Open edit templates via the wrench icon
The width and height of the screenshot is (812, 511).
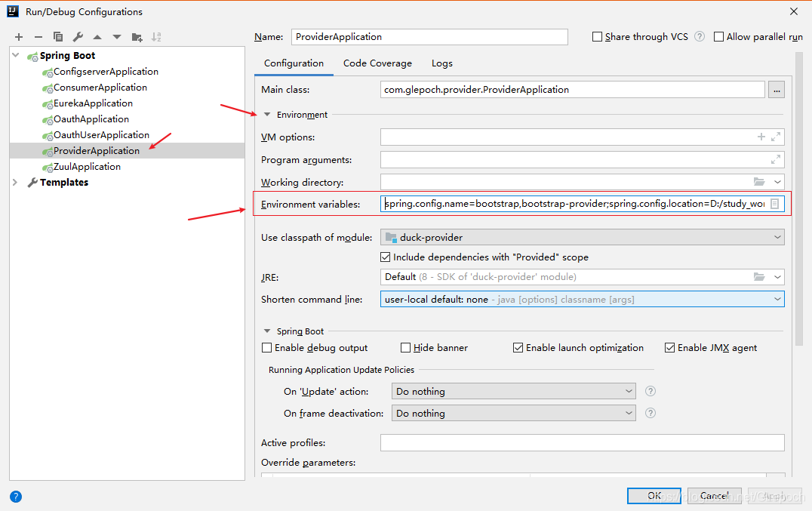(78, 37)
